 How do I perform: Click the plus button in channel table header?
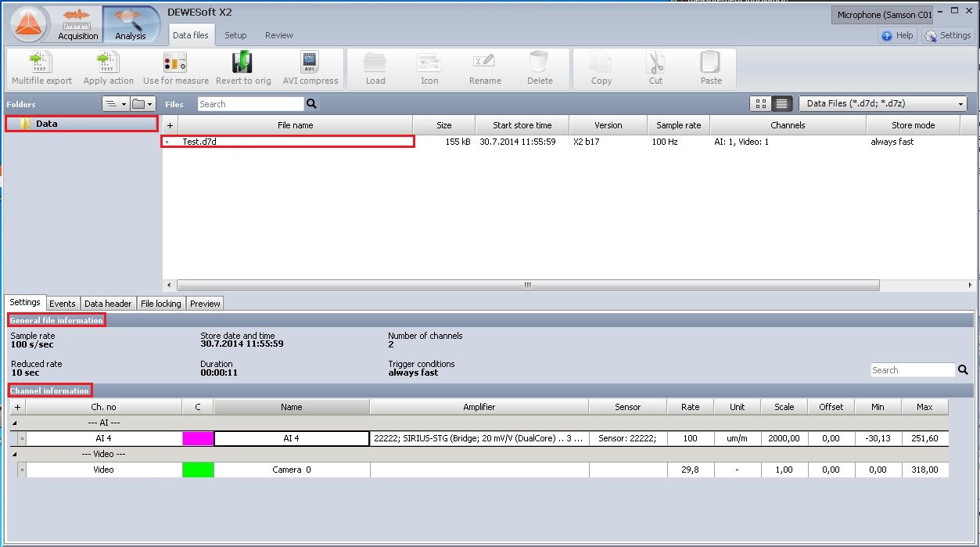pos(18,407)
